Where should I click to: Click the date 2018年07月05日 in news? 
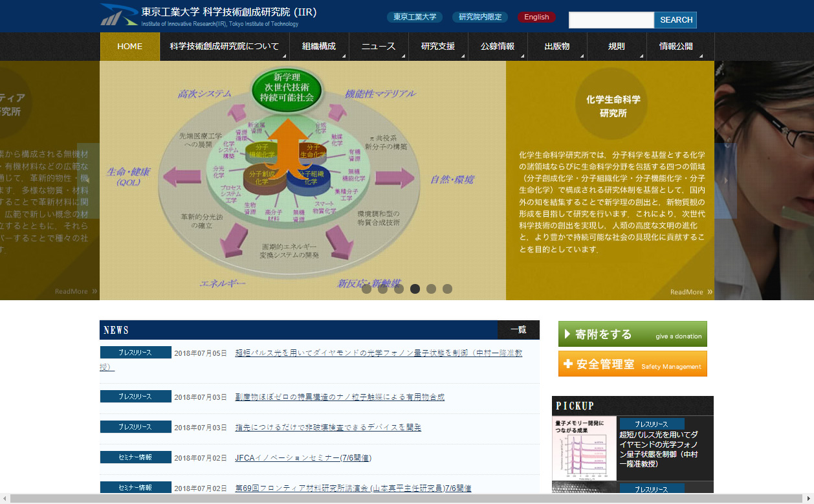click(201, 353)
